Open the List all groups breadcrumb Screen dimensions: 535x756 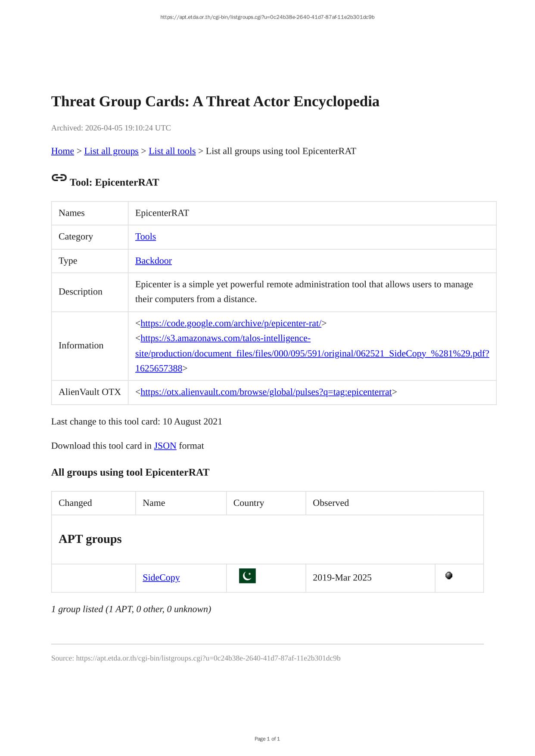pyautogui.click(x=111, y=151)
